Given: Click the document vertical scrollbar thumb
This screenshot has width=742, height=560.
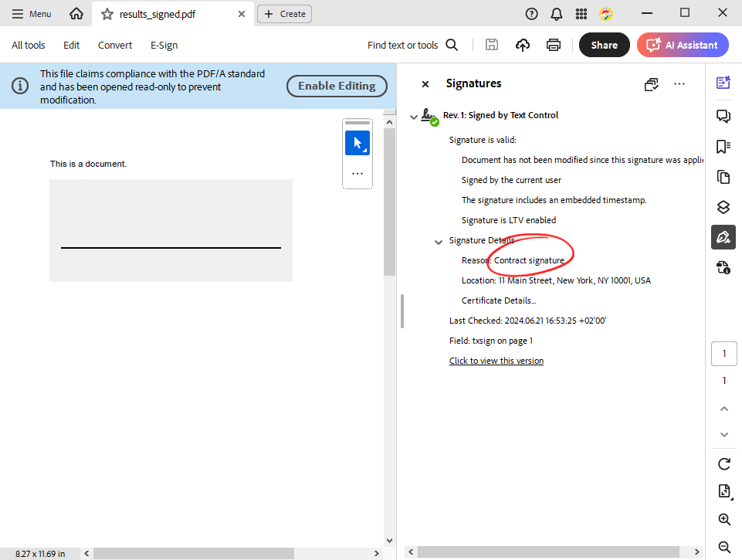Looking at the screenshot, I should (x=389, y=202).
